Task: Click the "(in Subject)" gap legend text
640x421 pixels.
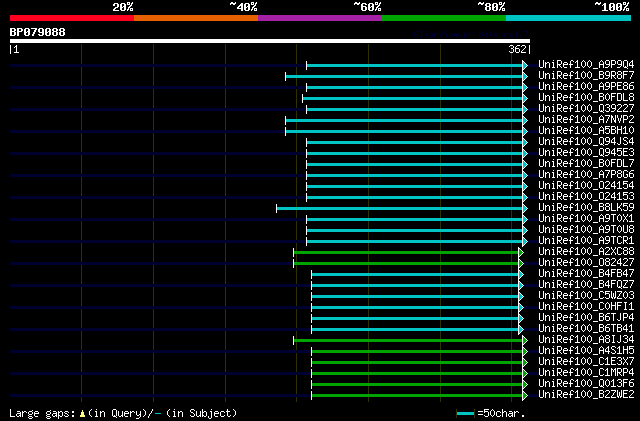Action: 201,413
